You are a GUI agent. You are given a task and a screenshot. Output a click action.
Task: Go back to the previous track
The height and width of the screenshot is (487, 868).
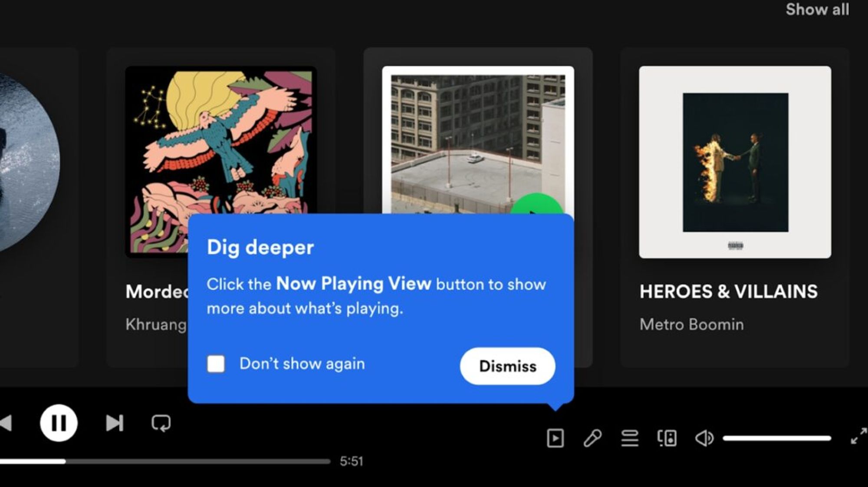pos(5,423)
